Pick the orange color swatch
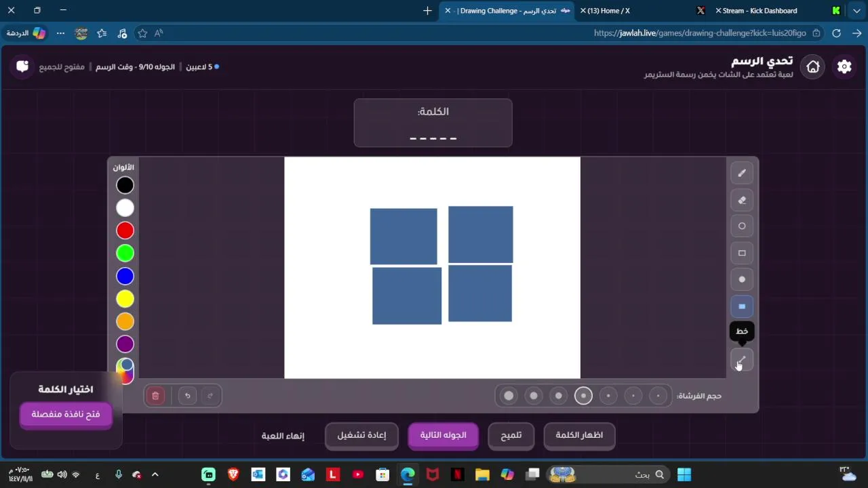This screenshot has height=488, width=868. click(125, 321)
